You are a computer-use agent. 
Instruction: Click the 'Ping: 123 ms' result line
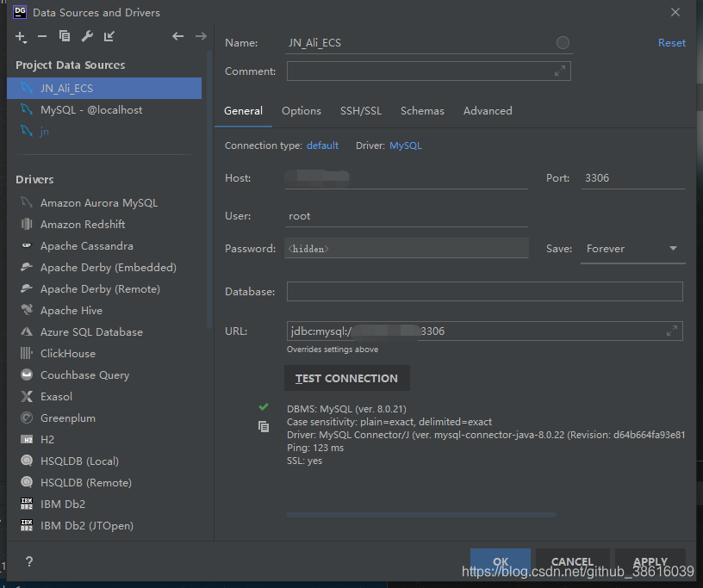[x=315, y=448]
